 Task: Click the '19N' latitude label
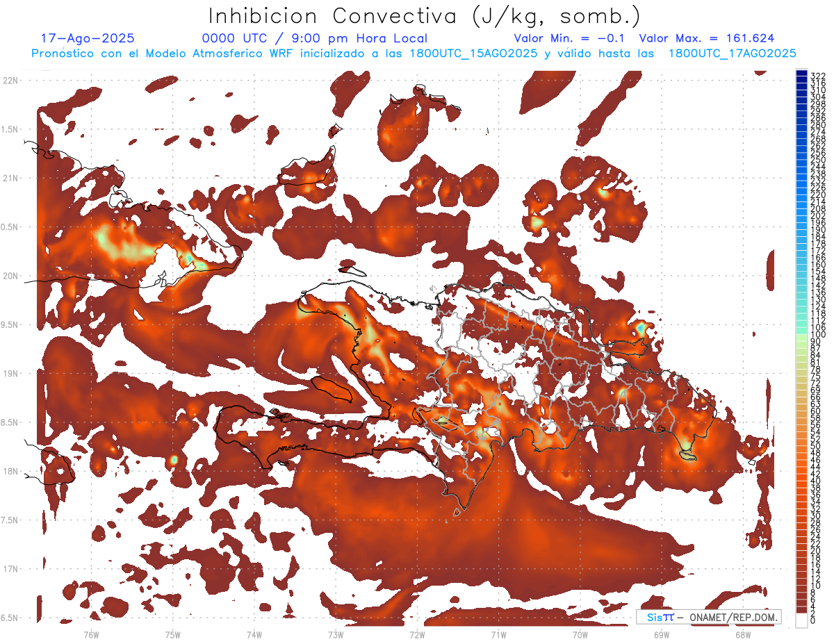[10, 374]
